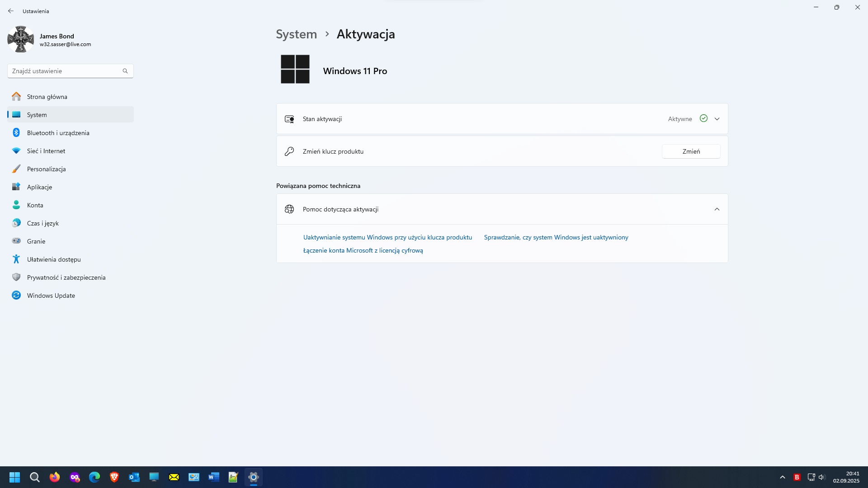Click the Aktywacja page title
Image resolution: width=868 pixels, height=488 pixels.
point(366,34)
